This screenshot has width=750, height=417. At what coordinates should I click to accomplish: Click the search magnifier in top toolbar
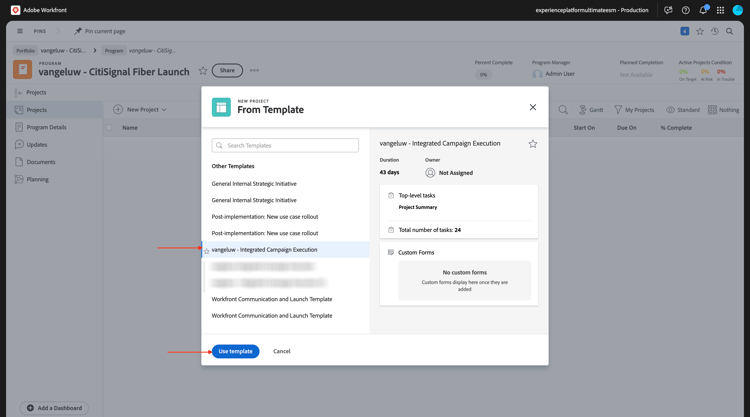pos(729,32)
